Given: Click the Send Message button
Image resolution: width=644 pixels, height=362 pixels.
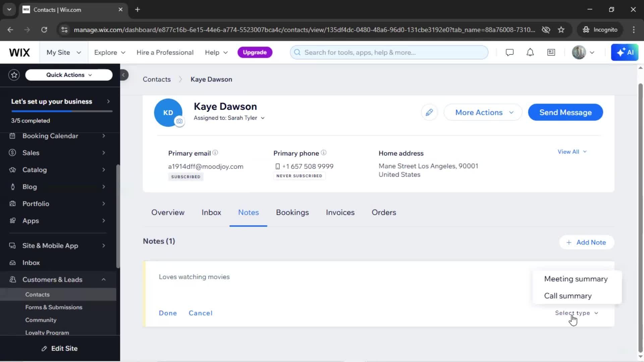Looking at the screenshot, I should pos(566,113).
